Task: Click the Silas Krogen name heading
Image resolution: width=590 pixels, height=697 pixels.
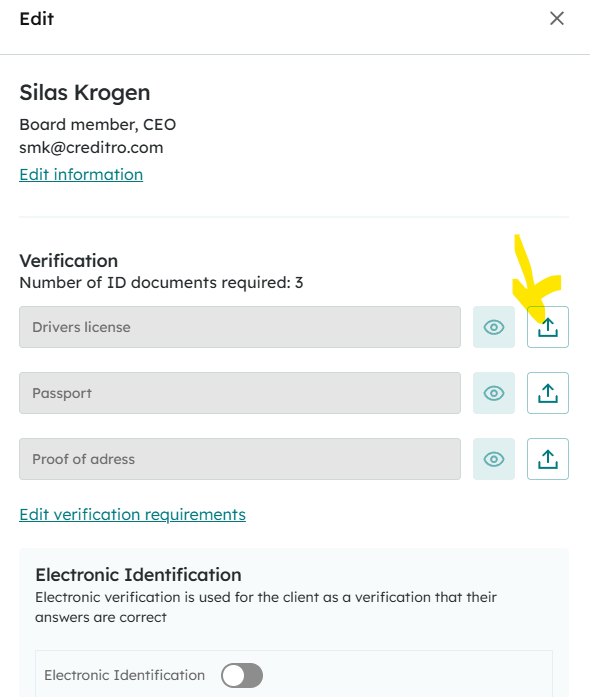Action: click(84, 92)
